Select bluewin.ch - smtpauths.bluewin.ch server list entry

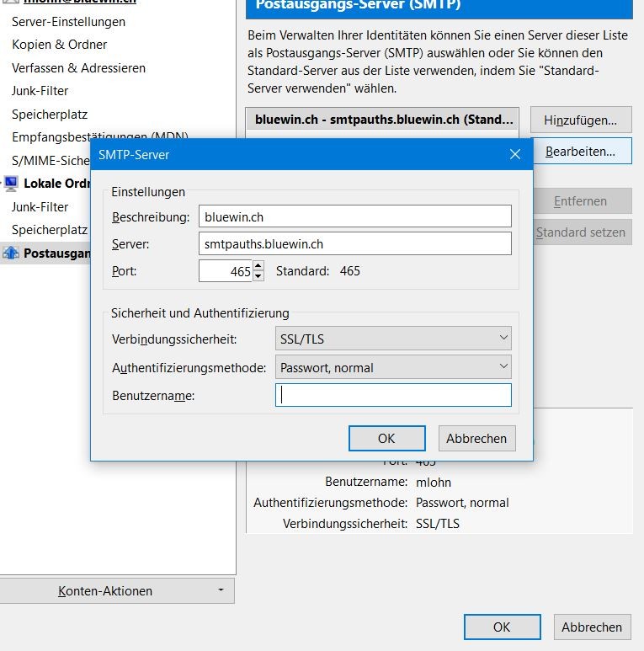[x=382, y=120]
